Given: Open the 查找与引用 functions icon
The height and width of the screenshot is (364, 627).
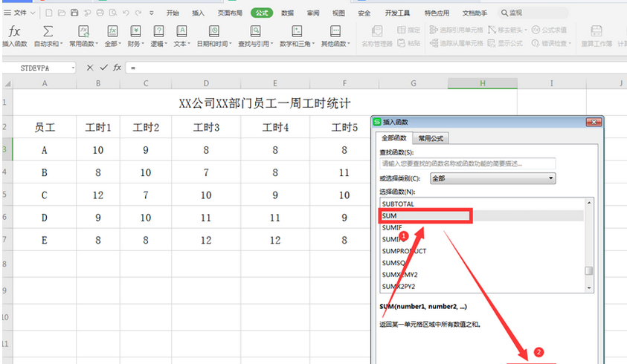Looking at the screenshot, I should pyautogui.click(x=255, y=31).
